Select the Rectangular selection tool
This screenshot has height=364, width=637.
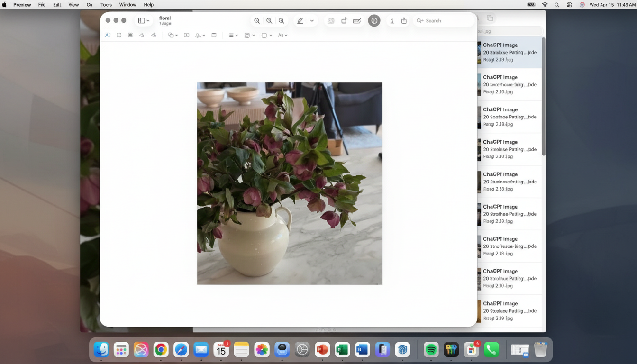[x=119, y=35]
